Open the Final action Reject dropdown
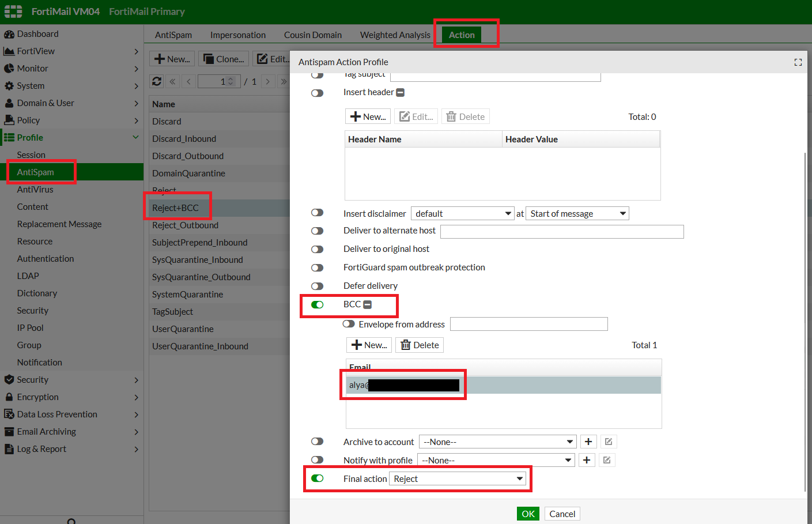Screen dimensions: 812x524 point(458,478)
